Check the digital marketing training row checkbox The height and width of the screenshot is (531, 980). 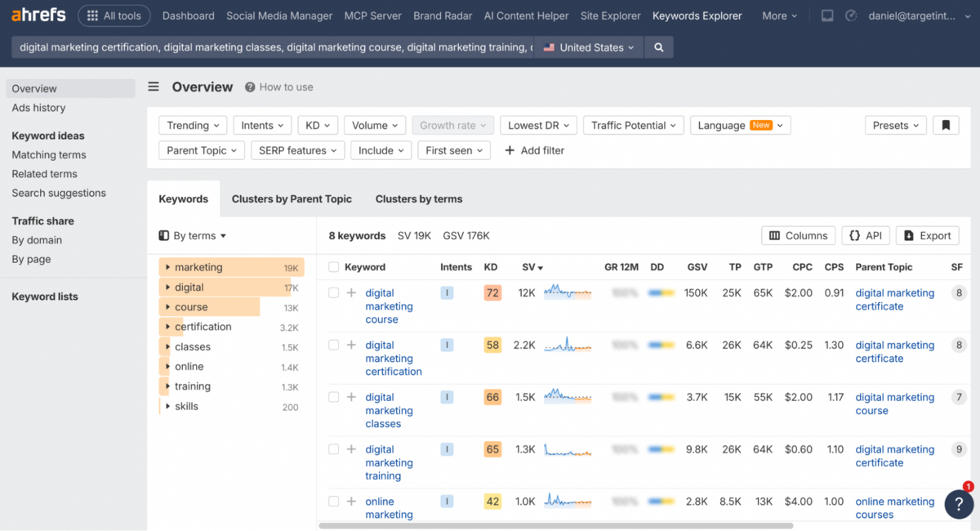pos(333,449)
